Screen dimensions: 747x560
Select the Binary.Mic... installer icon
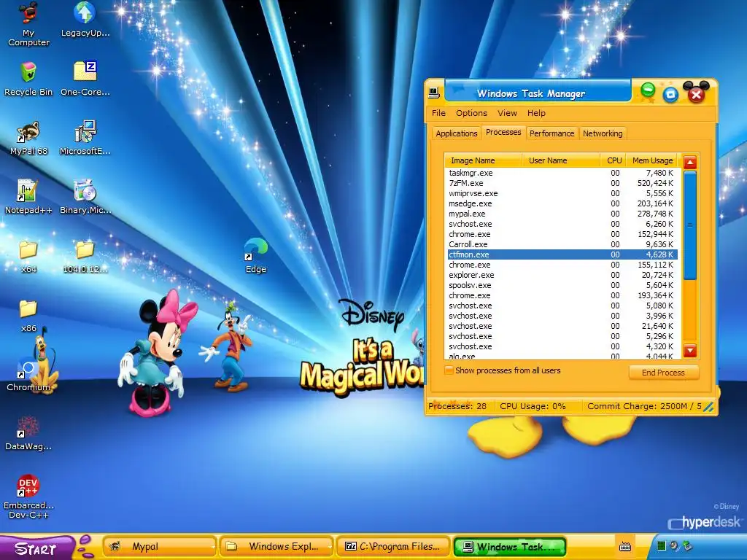(x=85, y=197)
